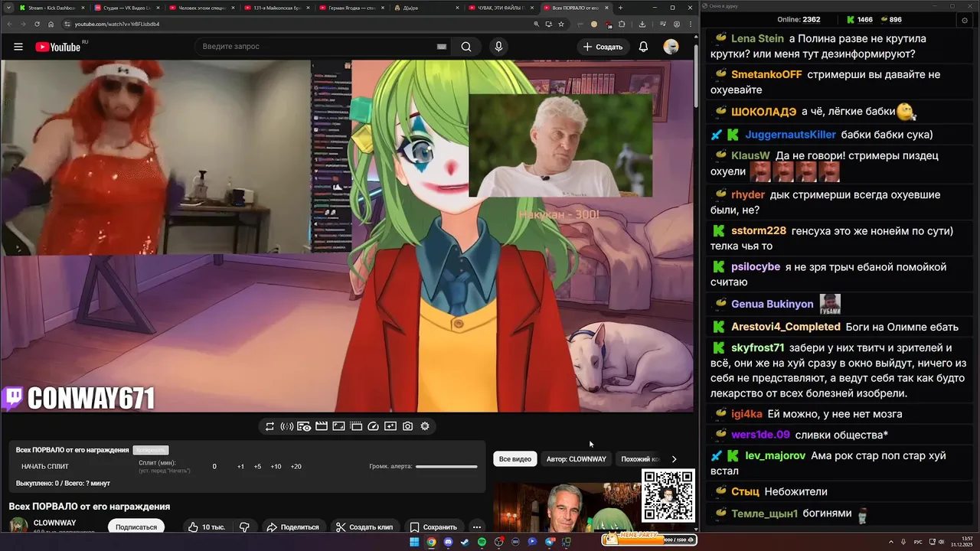
Task: Dislike the video with thumbs down
Action: click(x=244, y=527)
